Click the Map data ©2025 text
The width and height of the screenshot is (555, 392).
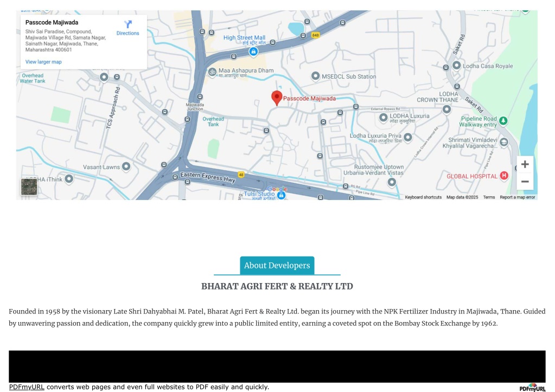tap(462, 197)
